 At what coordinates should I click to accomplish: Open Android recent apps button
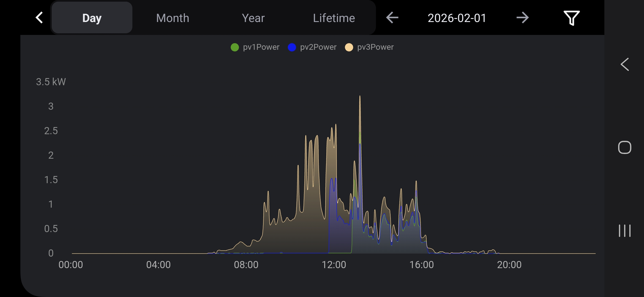point(624,230)
